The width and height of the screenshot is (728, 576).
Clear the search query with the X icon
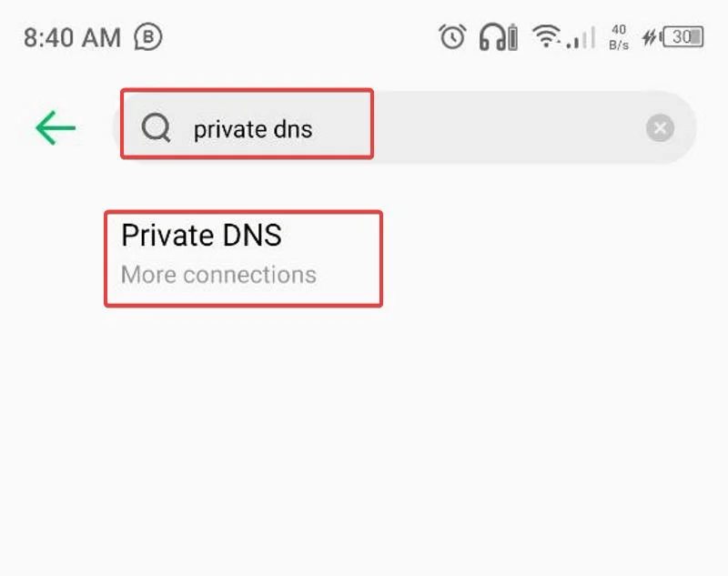click(x=661, y=128)
